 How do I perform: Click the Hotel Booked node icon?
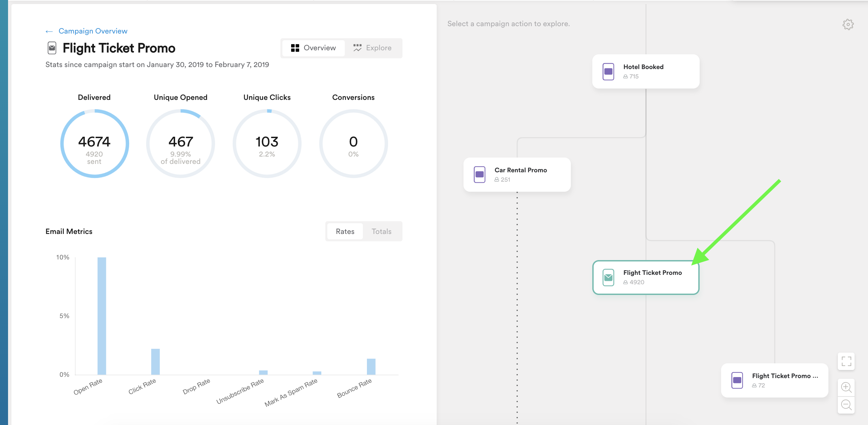pyautogui.click(x=608, y=71)
